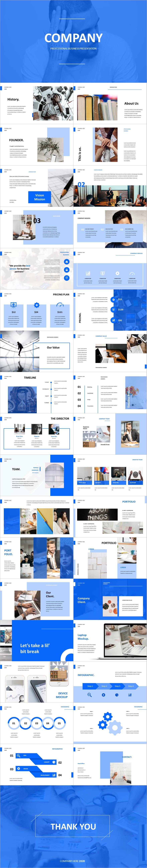Select the hourglass image on Timeline slide
Viewport: 147px width, 868px height.
pyautogui.click(x=22, y=400)
